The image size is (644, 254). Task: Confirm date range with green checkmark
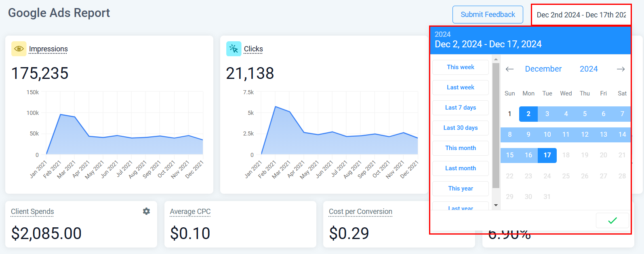pyautogui.click(x=612, y=220)
